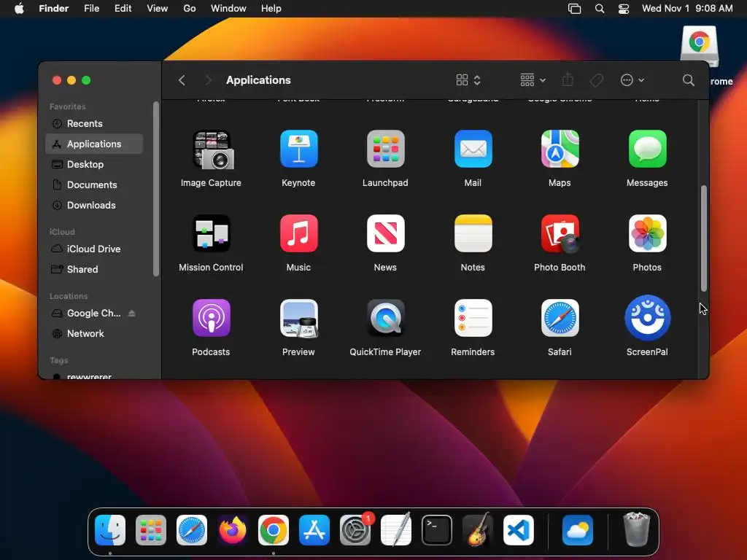Viewport: 747px width, 560px height.
Task: Open the Edit menu
Action: click(x=123, y=9)
